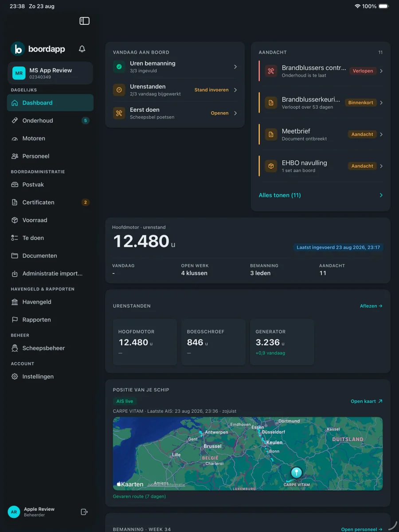Click the Te doen checklist icon

tap(15, 238)
